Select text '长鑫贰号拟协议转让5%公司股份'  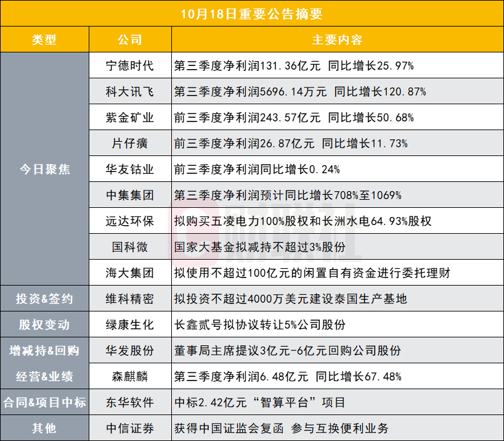click(260, 324)
